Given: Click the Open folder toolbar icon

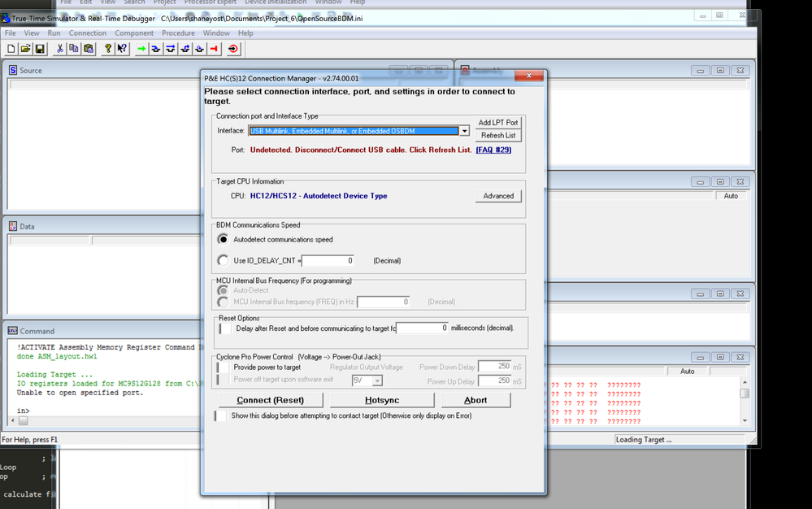Looking at the screenshot, I should (x=25, y=49).
